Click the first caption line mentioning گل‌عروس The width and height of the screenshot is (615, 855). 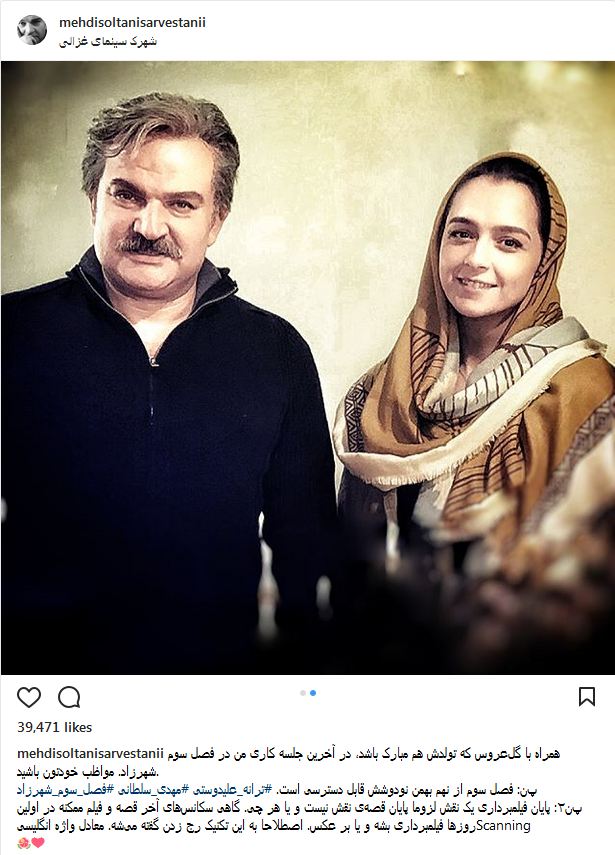(363, 754)
